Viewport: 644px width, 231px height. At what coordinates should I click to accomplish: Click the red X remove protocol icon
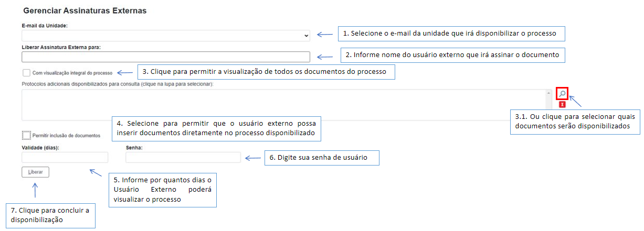coord(562,104)
